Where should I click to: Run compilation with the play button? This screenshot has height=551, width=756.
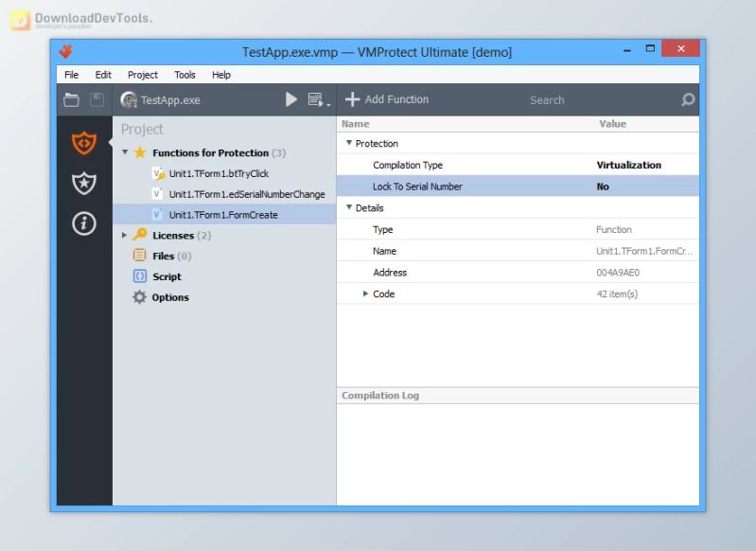point(291,99)
